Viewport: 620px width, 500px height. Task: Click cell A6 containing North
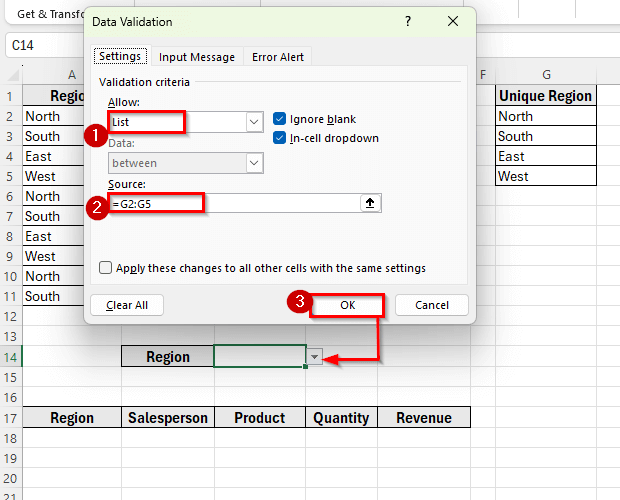(x=53, y=196)
